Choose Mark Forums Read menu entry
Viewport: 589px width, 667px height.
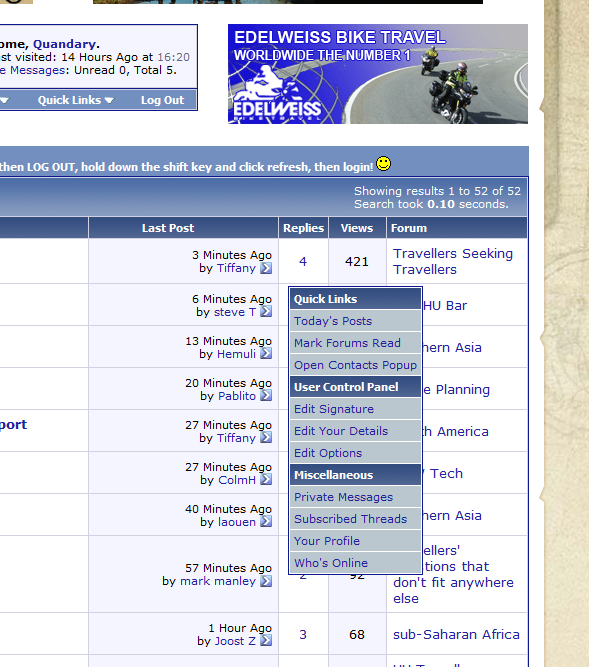(x=356, y=343)
